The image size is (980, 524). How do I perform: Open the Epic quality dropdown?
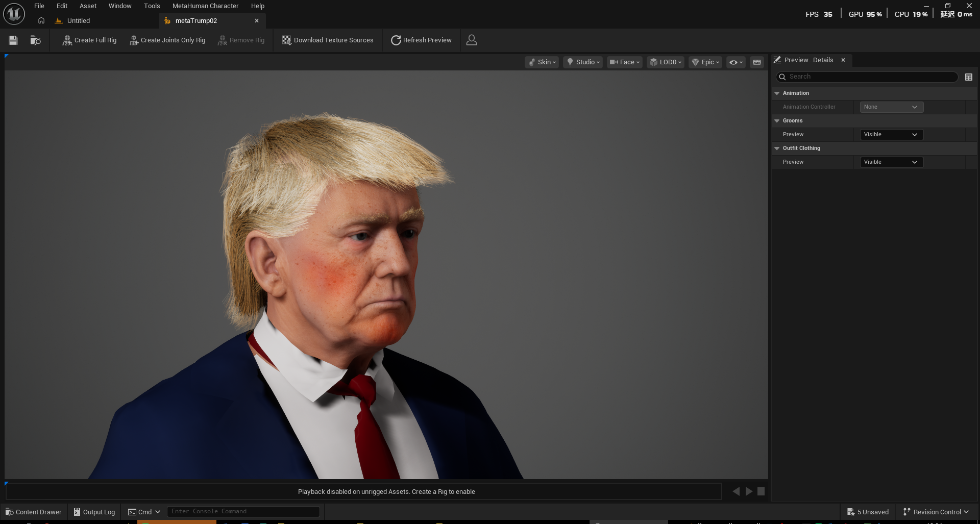(705, 62)
